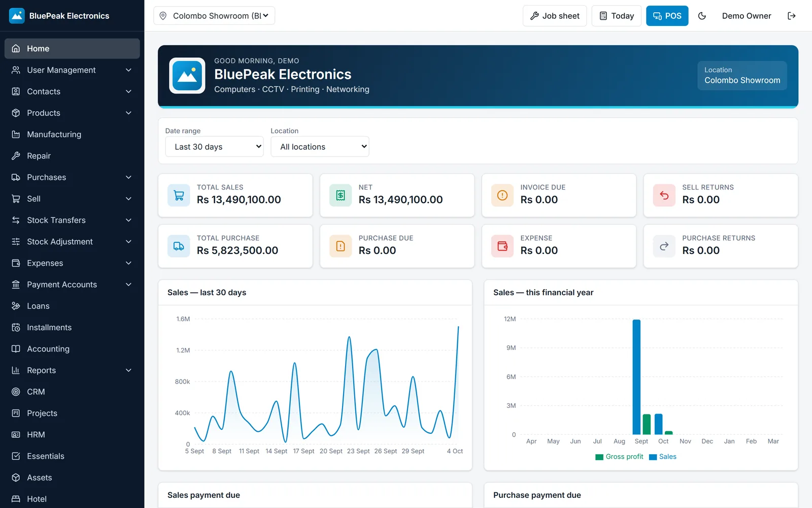This screenshot has height=508, width=812.
Task: Click the Purchase Returns arrow icon
Action: 664,246
